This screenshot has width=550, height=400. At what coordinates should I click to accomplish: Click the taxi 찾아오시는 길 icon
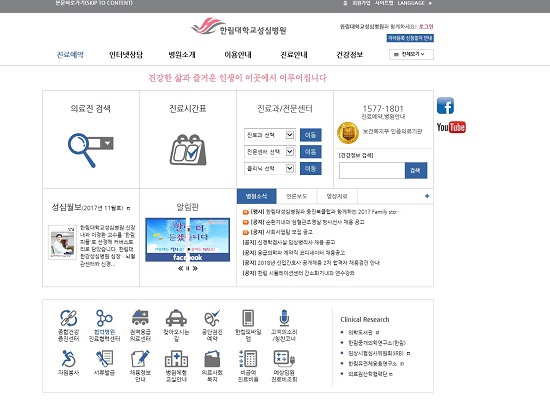176,318
